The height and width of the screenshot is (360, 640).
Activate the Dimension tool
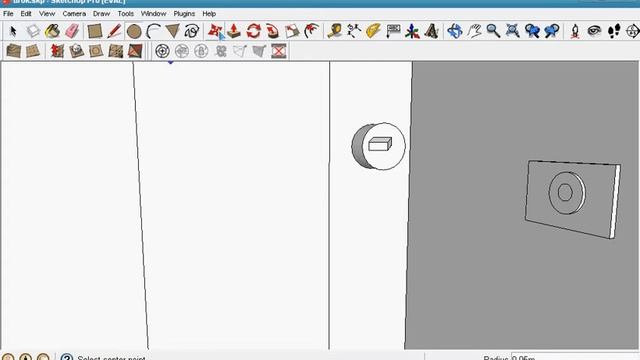[354, 31]
